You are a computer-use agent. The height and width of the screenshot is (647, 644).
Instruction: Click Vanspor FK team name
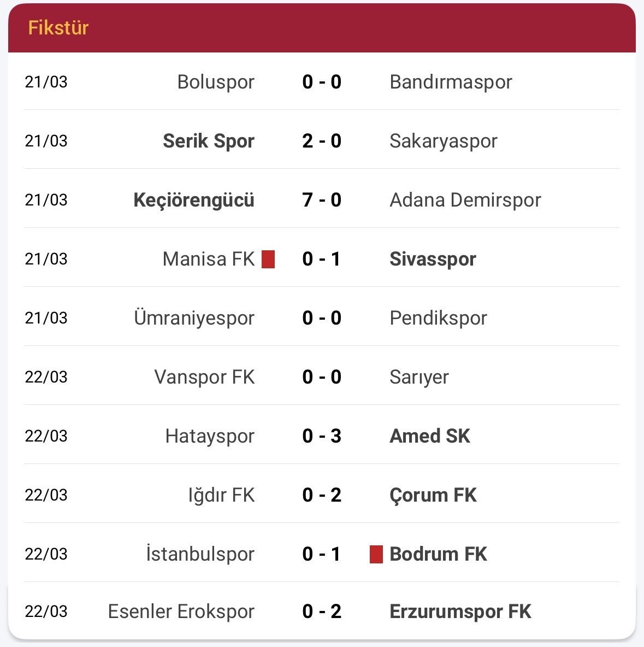coord(204,377)
